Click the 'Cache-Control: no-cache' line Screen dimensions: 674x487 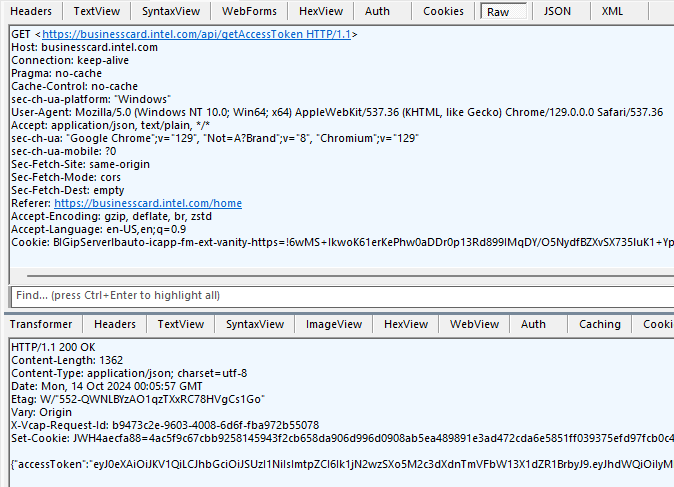[x=74, y=86]
